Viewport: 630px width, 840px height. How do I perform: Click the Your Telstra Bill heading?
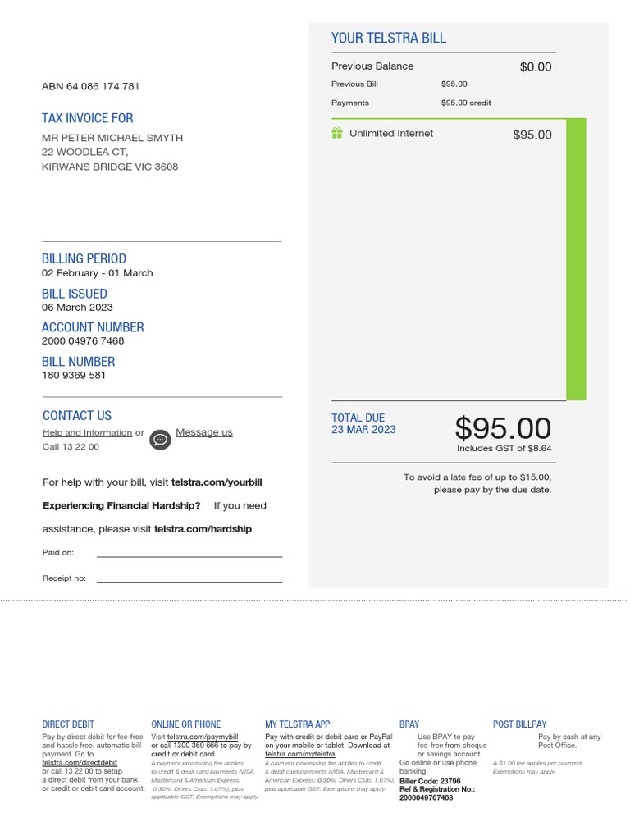point(389,39)
